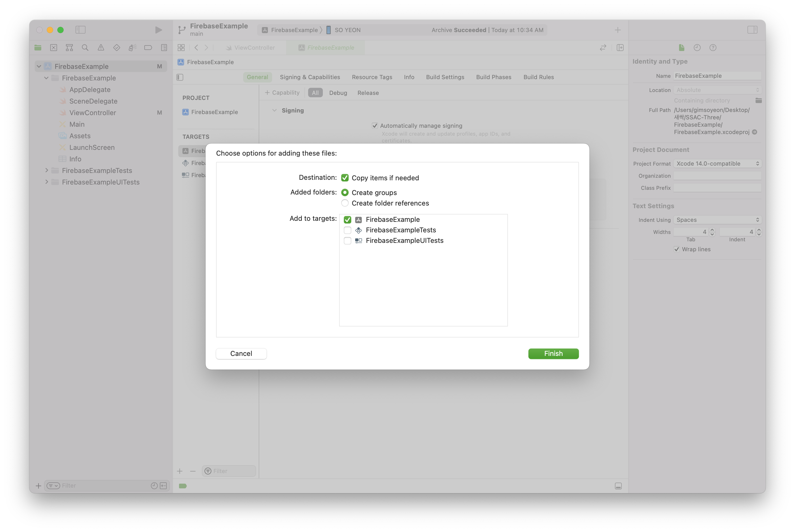This screenshot has width=795, height=532.
Task: Open the Source Control navigator icon
Action: pyautogui.click(x=54, y=48)
